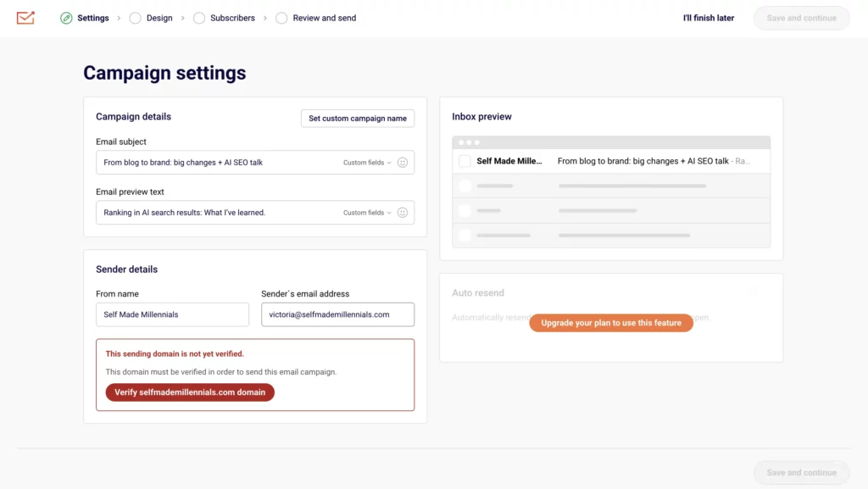868x489 pixels.
Task: Tick the checkbox beside Self Made Millennials preview
Action: click(465, 161)
